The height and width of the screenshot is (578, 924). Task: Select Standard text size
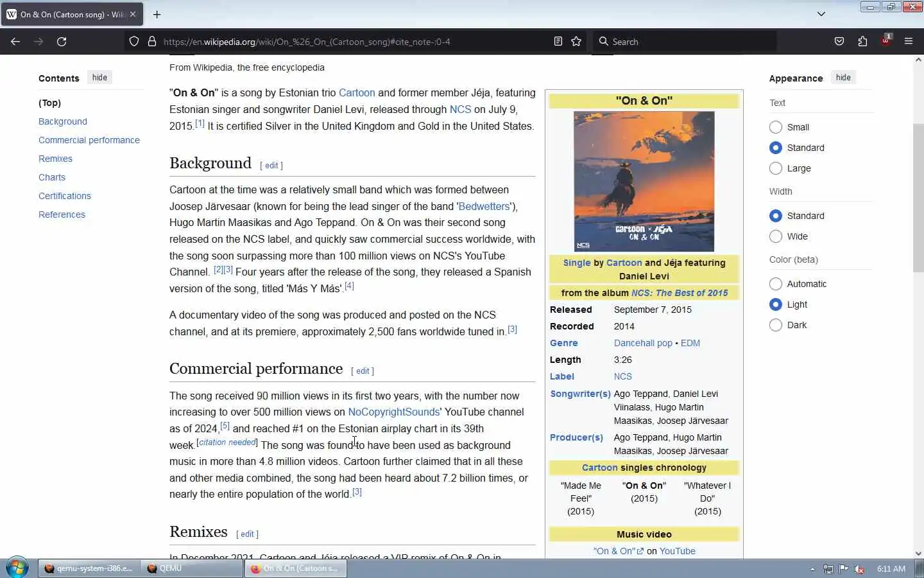(x=776, y=148)
